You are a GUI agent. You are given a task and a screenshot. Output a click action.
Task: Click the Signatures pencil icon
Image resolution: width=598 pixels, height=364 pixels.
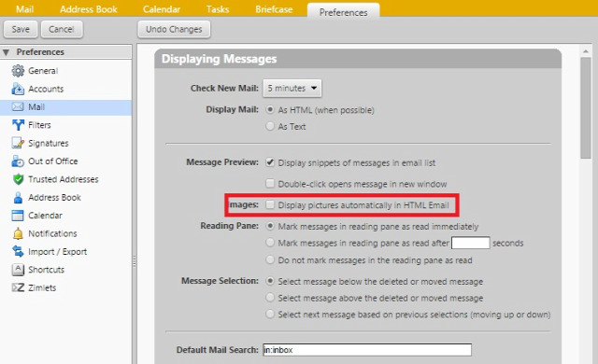point(18,143)
